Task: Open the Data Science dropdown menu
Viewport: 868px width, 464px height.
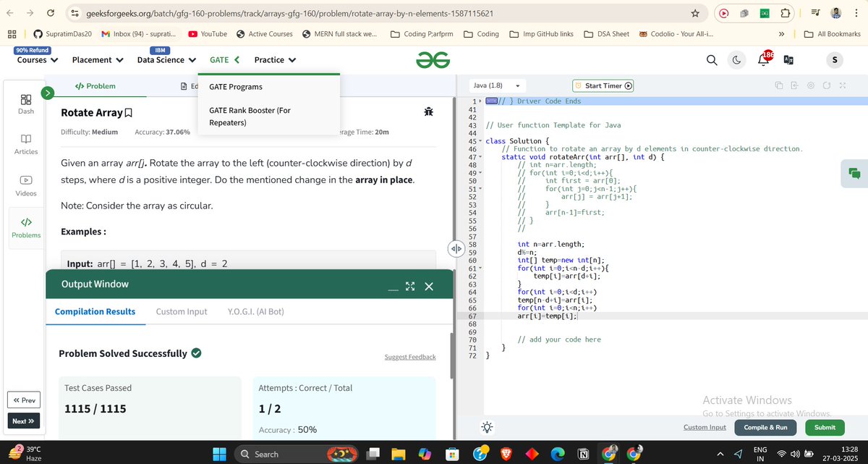Action: click(x=165, y=59)
